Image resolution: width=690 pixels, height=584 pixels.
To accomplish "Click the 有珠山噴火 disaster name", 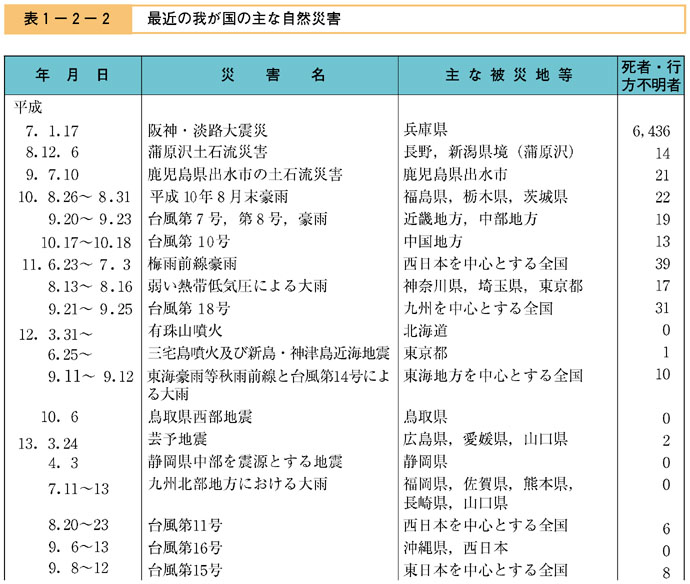I will point(185,331).
